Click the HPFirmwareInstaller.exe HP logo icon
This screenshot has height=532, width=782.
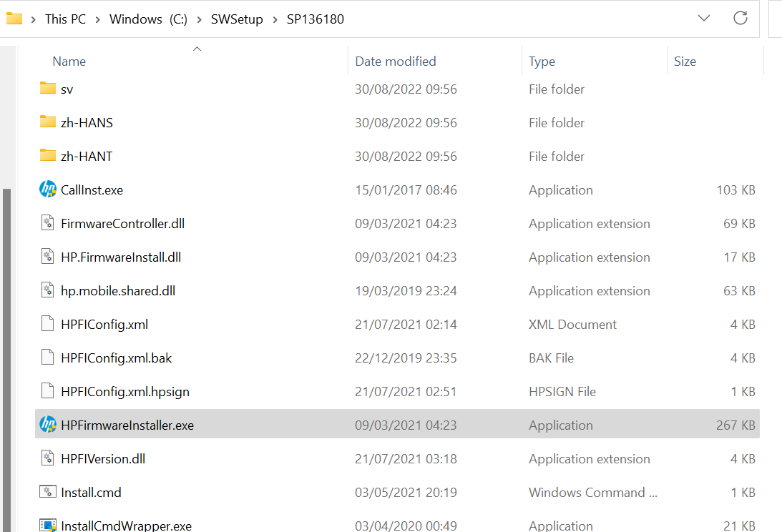click(x=47, y=425)
